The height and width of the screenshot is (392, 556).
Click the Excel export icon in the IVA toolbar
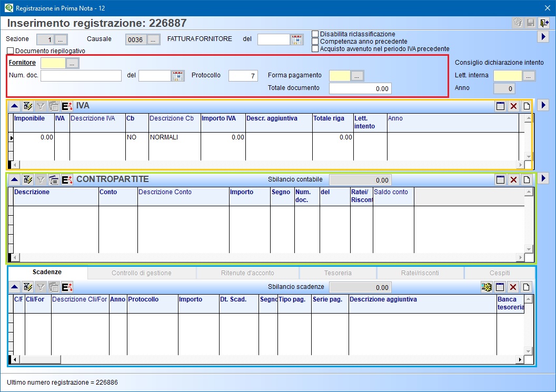point(67,106)
